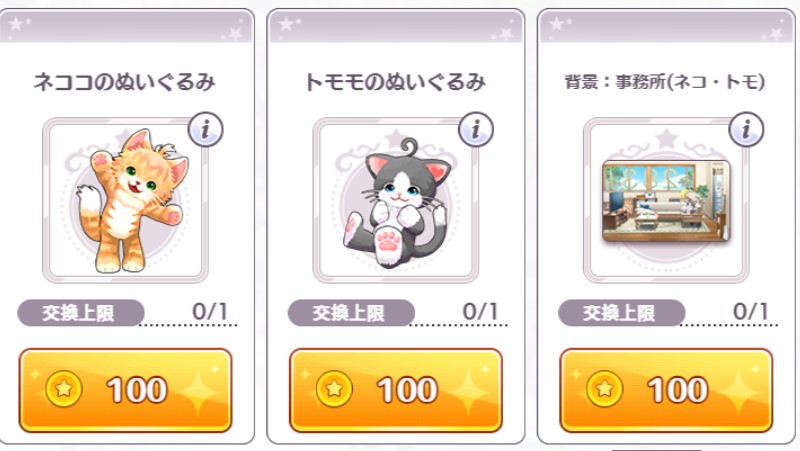Click the ネココのぬいぐるみ title text
800x451 pixels.
pos(124,82)
